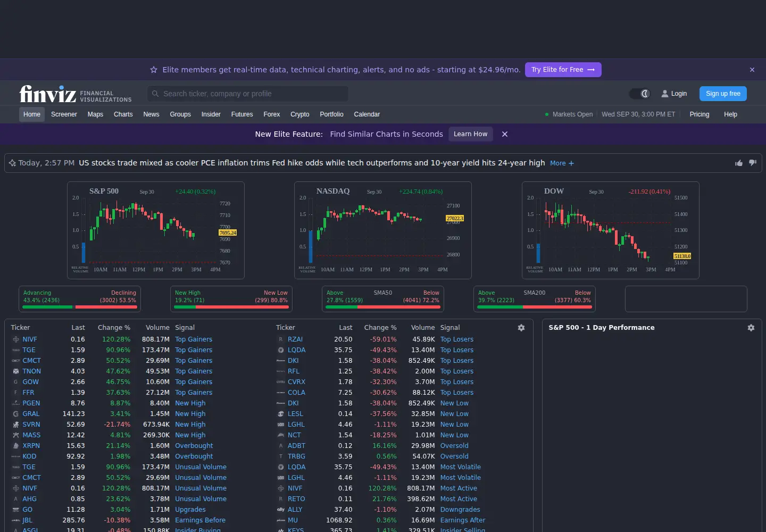The height and width of the screenshot is (532, 766).
Task: Open the NASDAQ intraday chart
Action: [383, 230]
